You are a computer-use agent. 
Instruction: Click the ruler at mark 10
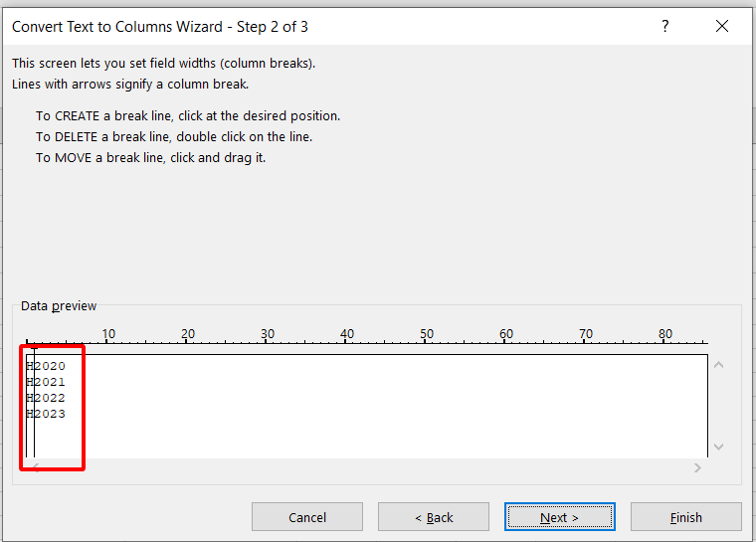coord(105,343)
